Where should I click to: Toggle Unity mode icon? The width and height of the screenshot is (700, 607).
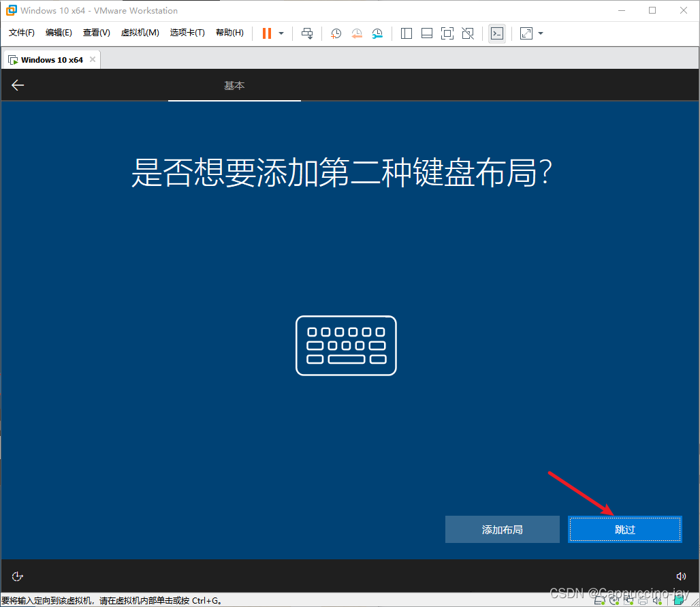click(468, 33)
